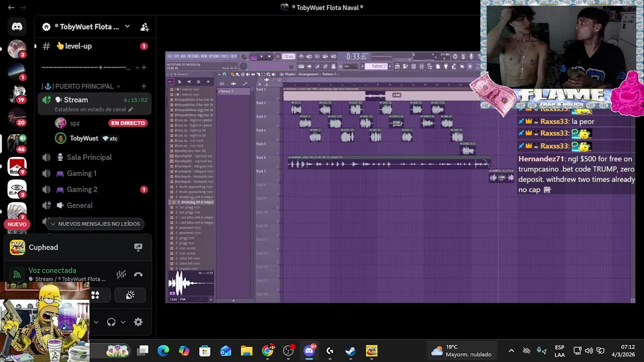
Task: Open Google Chrome from taskbar
Action: (x=268, y=350)
